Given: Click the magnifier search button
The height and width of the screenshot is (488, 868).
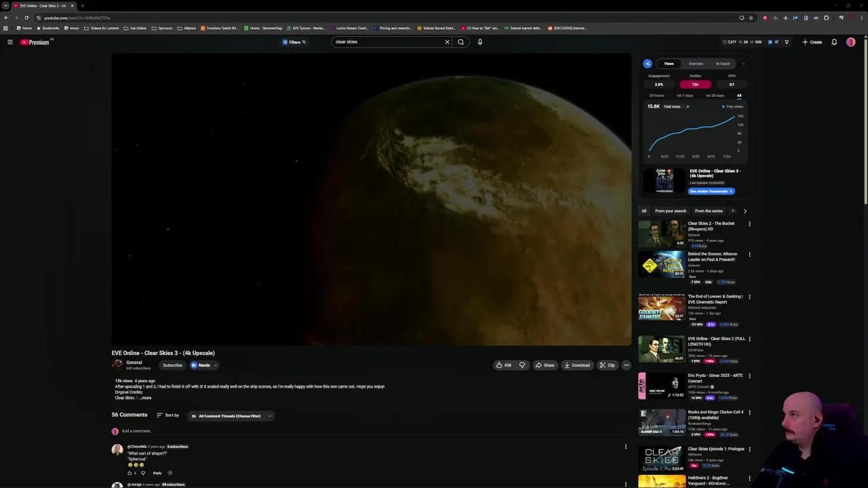Looking at the screenshot, I should [x=460, y=42].
